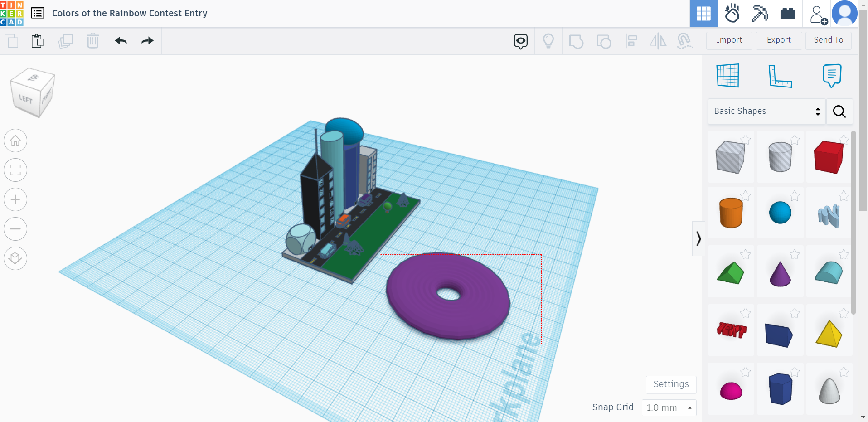Open the Align tool
The width and height of the screenshot is (868, 422).
point(631,41)
